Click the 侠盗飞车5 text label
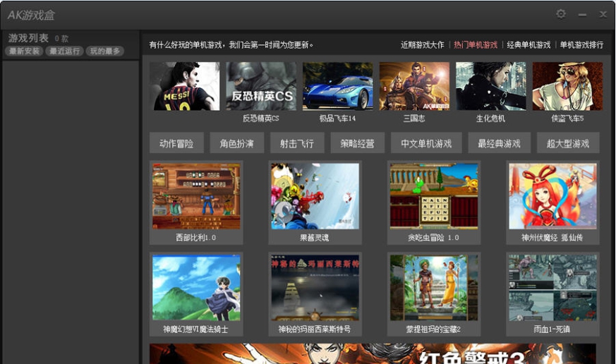 click(x=567, y=119)
